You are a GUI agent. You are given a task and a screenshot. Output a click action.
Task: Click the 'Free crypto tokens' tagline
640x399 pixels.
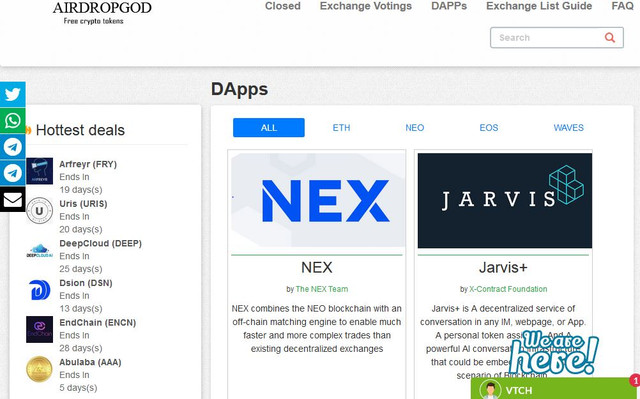(x=93, y=21)
